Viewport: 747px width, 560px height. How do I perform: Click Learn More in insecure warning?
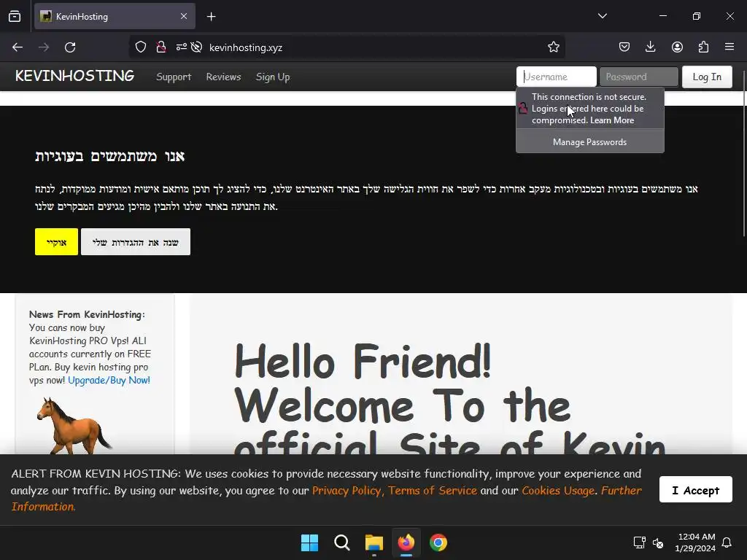[612, 120]
